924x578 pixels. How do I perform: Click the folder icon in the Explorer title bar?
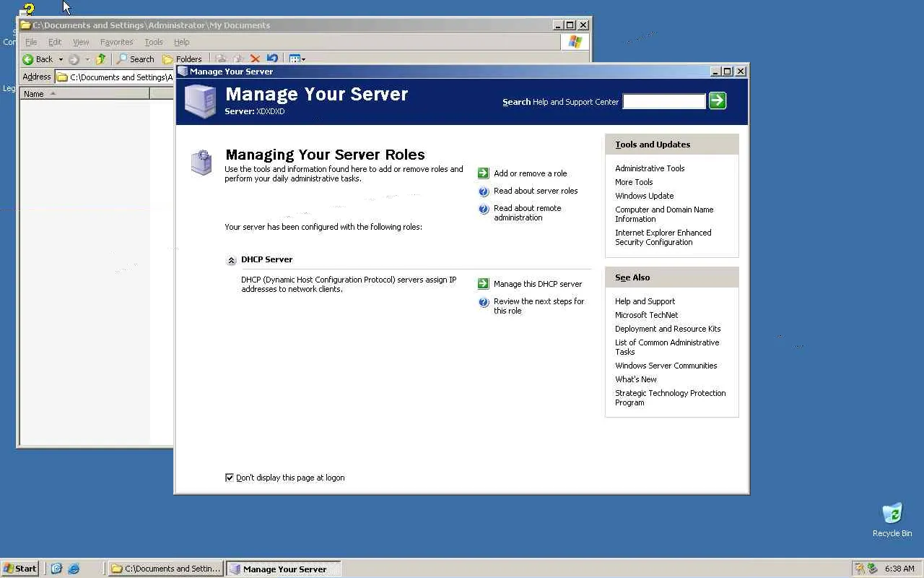click(26, 25)
